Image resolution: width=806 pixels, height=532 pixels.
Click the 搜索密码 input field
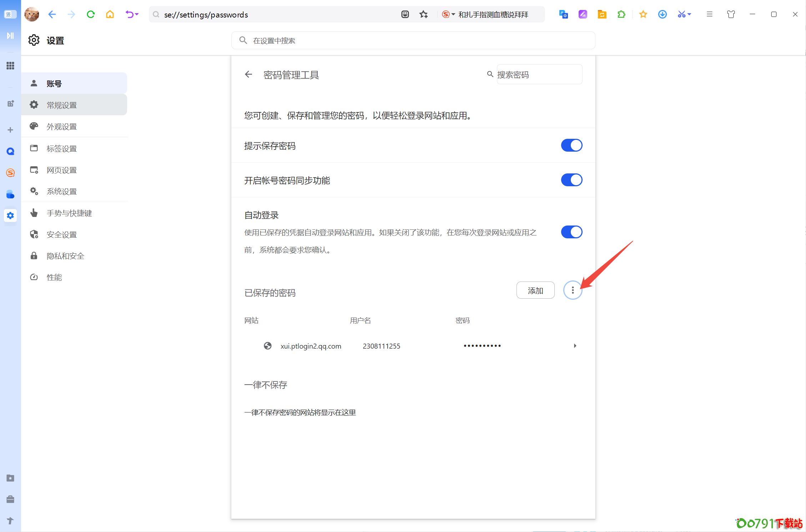pyautogui.click(x=539, y=75)
